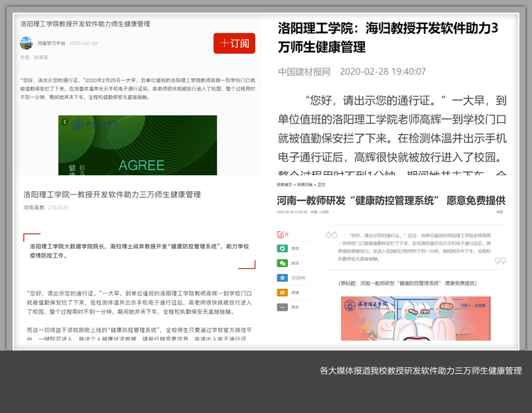Click the caption 各大媒体报道我校教授研发软件
This screenshot has height=413, width=532.
click(421, 371)
